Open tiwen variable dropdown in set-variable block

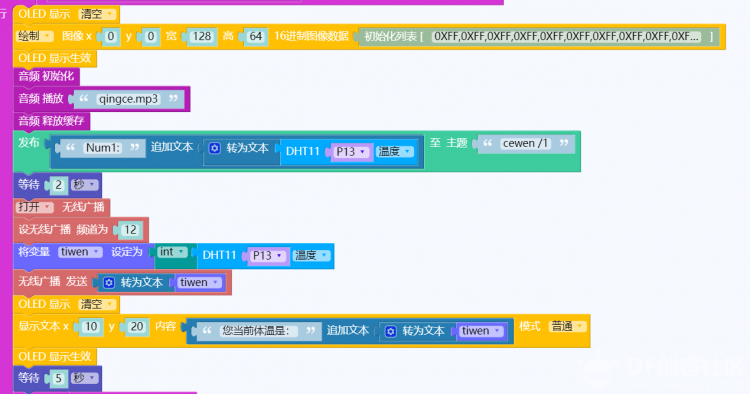coord(80,252)
